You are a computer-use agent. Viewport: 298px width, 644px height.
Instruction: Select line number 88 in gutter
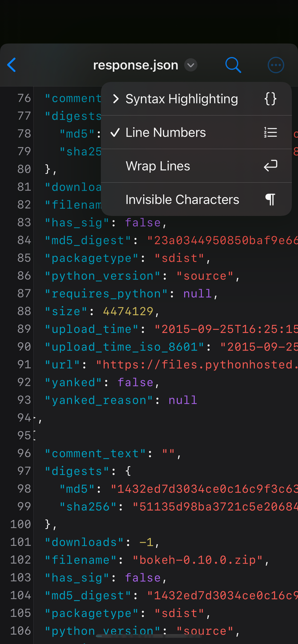24,311
